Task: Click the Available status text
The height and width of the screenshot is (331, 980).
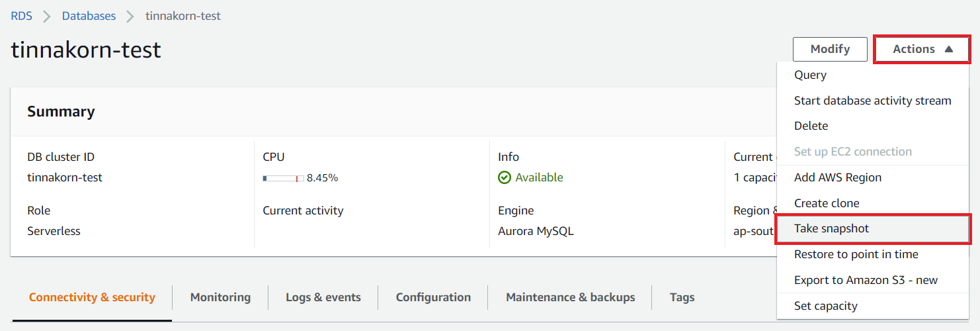Action: 539,177
